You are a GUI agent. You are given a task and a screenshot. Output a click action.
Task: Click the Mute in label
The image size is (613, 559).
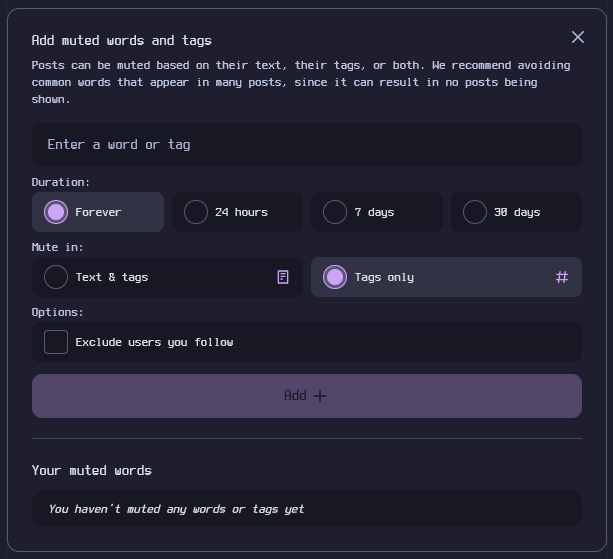(x=58, y=246)
